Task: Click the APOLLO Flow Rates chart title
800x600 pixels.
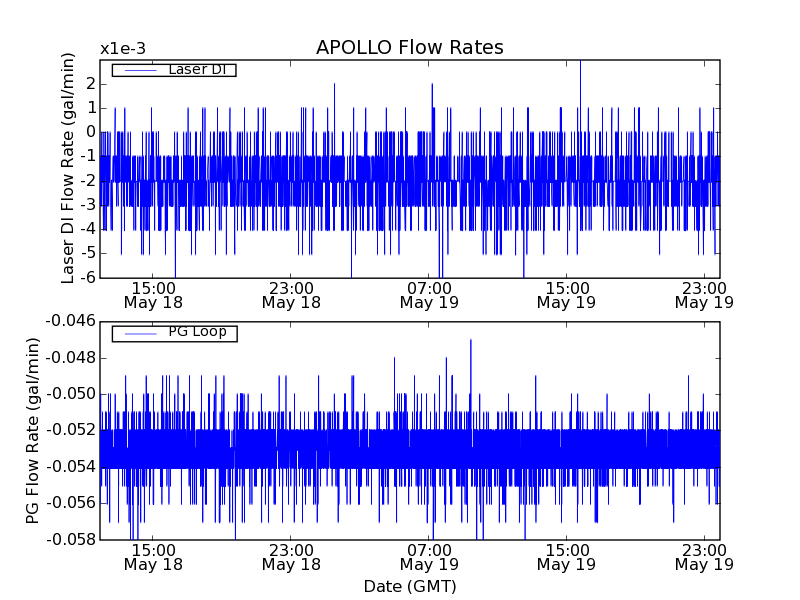Action: point(409,48)
